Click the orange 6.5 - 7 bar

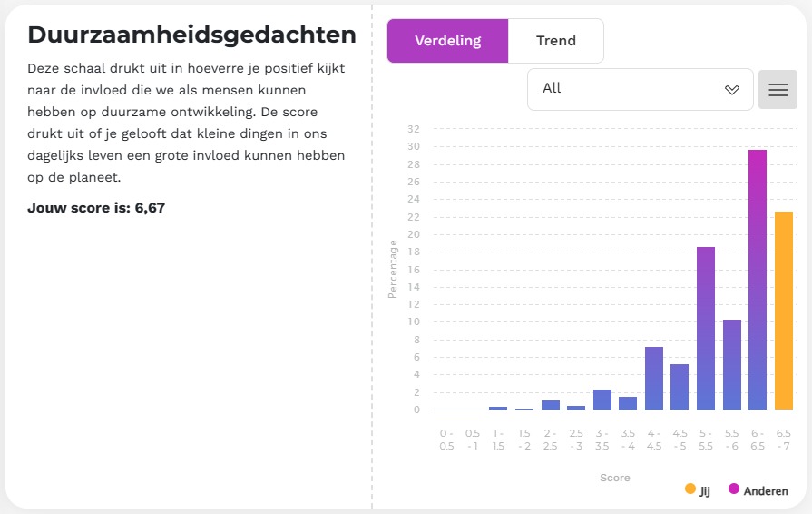(x=784, y=311)
